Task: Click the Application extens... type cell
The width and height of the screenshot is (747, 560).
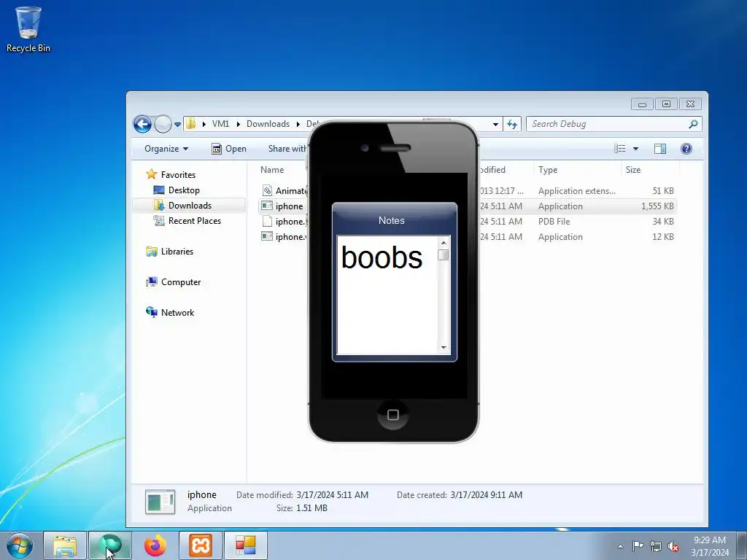Action: [x=576, y=191]
